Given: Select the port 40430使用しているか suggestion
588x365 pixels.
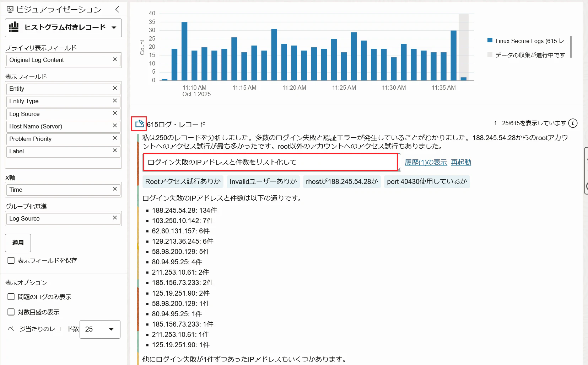Looking at the screenshot, I should pos(427,181).
